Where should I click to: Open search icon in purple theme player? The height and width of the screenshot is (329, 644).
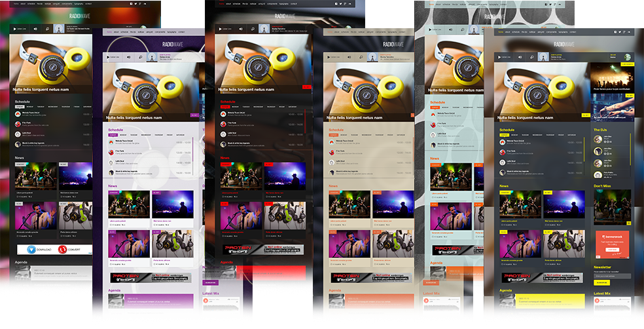click(x=142, y=57)
